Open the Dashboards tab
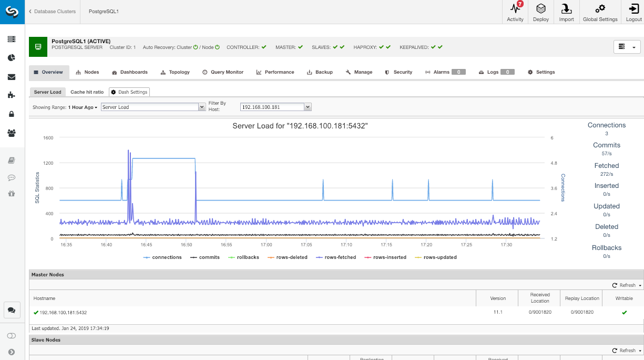The height and width of the screenshot is (360, 644). (130, 72)
